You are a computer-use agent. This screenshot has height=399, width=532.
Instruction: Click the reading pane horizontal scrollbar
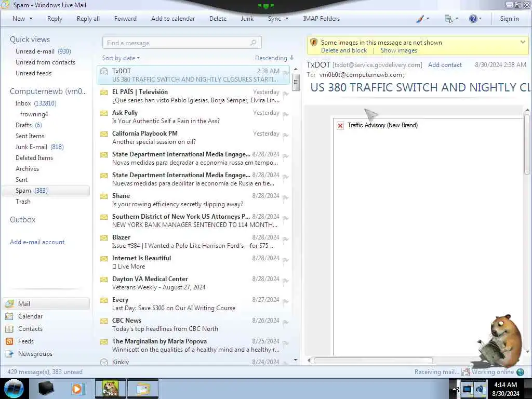coord(373,360)
